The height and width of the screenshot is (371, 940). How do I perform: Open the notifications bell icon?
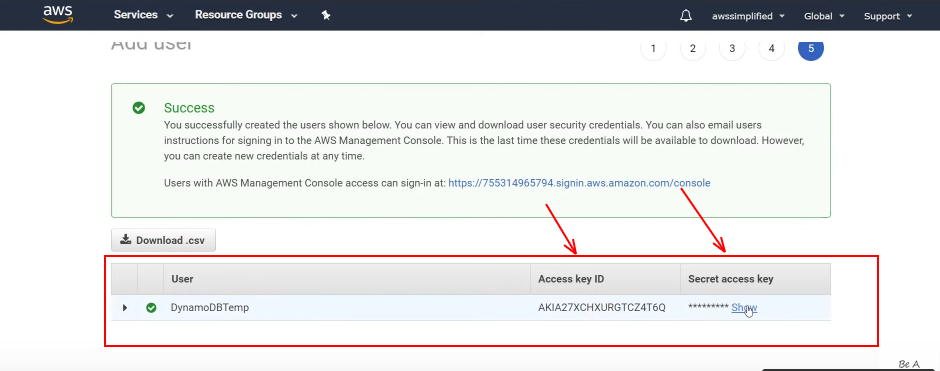tap(686, 16)
